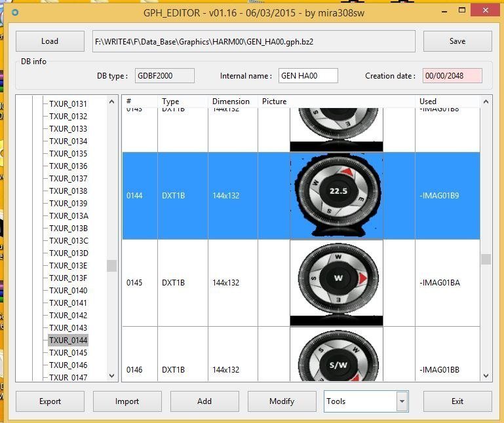Click the Load button

pos(50,41)
